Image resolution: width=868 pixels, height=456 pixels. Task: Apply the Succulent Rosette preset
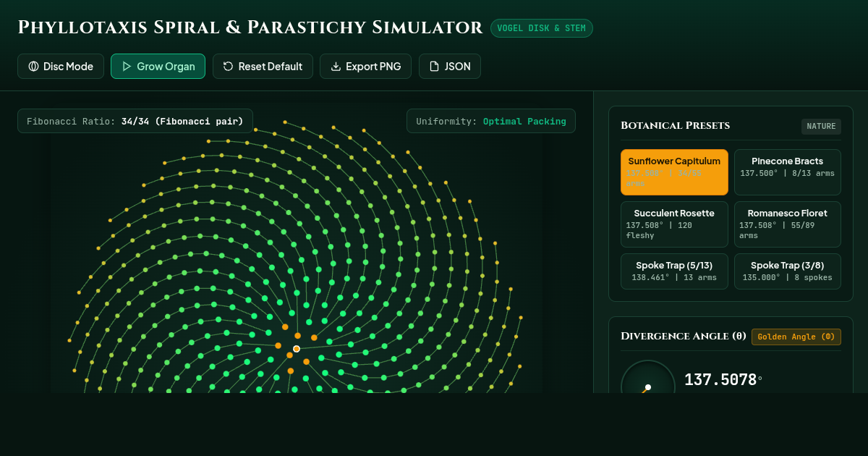click(674, 224)
